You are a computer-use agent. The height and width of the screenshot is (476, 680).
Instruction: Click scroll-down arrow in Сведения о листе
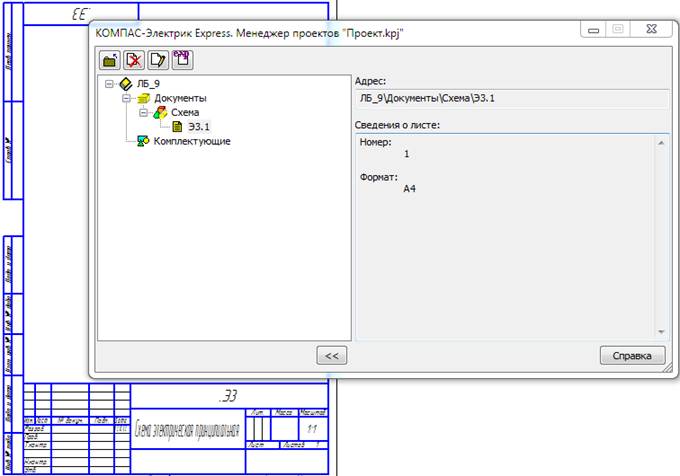661,332
